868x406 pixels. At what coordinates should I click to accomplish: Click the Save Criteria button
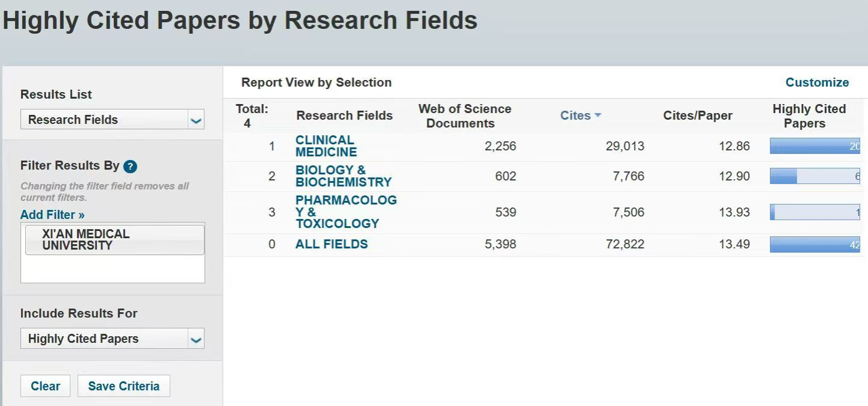(123, 386)
